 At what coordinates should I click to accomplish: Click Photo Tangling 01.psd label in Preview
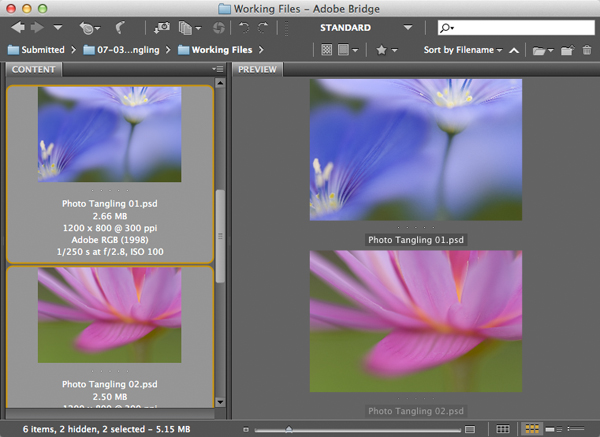pos(416,240)
